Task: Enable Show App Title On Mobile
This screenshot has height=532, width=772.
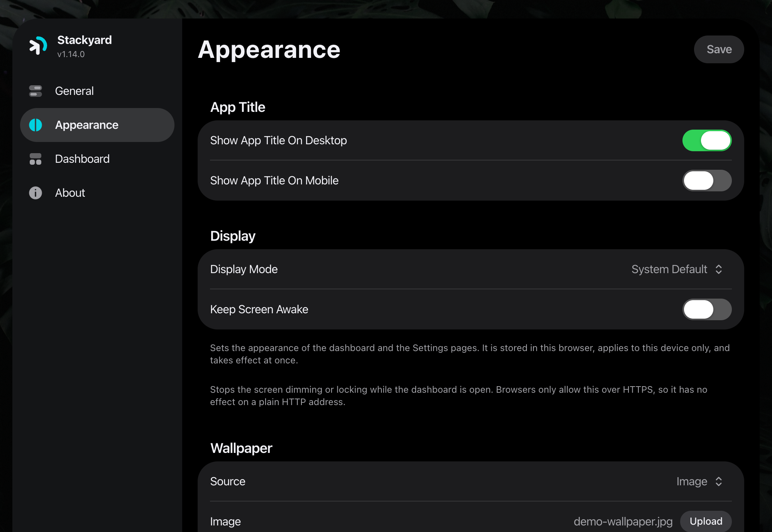Action: pos(707,181)
